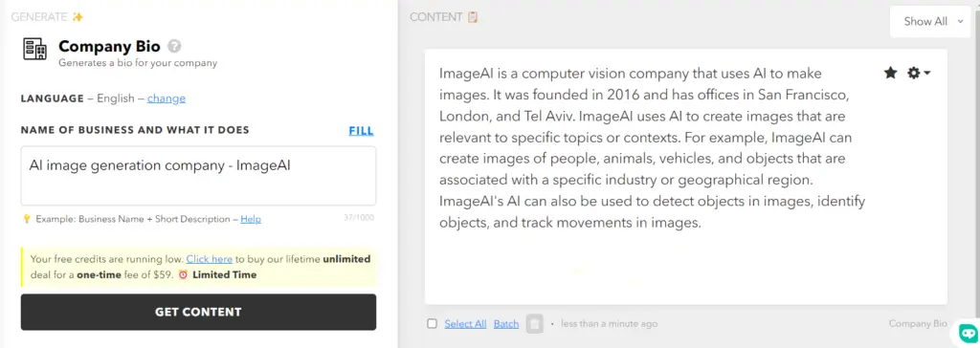Open the Company Bio help question mark
This screenshot has width=980, height=348.
click(x=175, y=46)
